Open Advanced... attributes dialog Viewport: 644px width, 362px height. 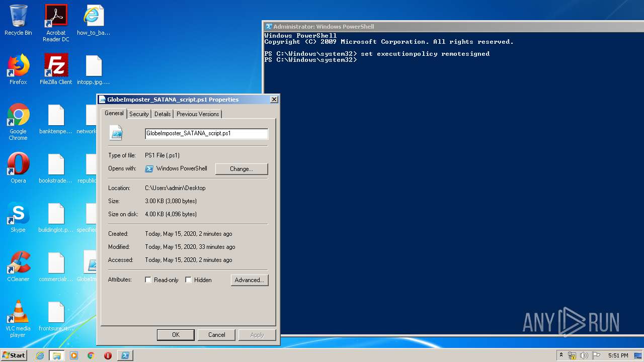click(250, 280)
